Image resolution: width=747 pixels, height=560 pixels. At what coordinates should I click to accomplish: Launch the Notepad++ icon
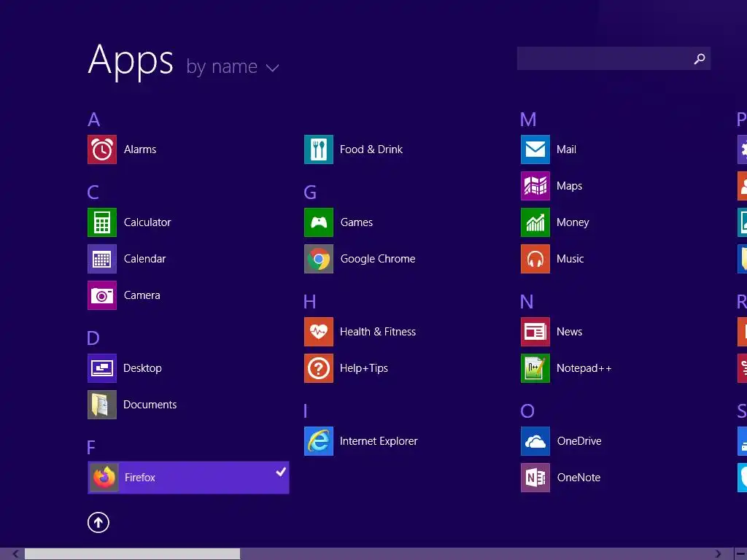point(535,368)
